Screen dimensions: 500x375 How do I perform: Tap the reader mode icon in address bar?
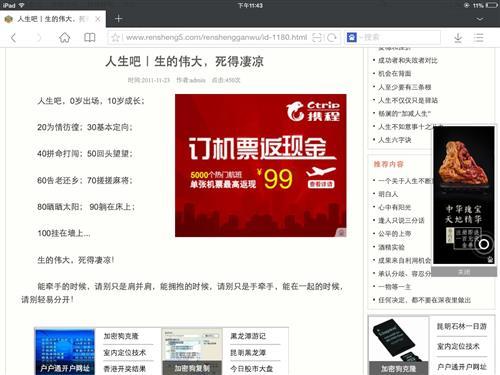(317, 38)
